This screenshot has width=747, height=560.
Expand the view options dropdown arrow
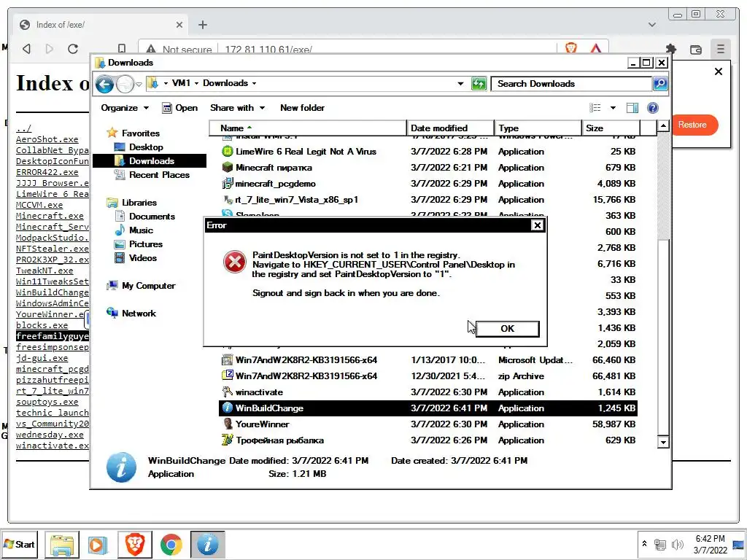613,108
